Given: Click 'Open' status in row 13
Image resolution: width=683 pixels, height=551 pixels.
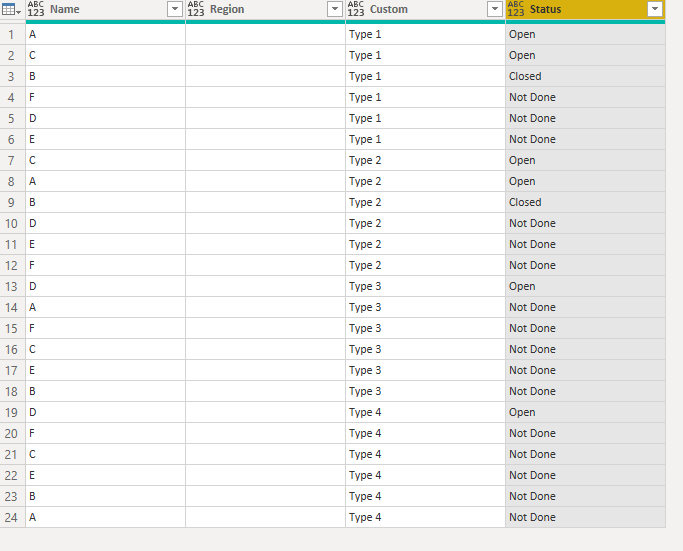Looking at the screenshot, I should (x=585, y=287).
